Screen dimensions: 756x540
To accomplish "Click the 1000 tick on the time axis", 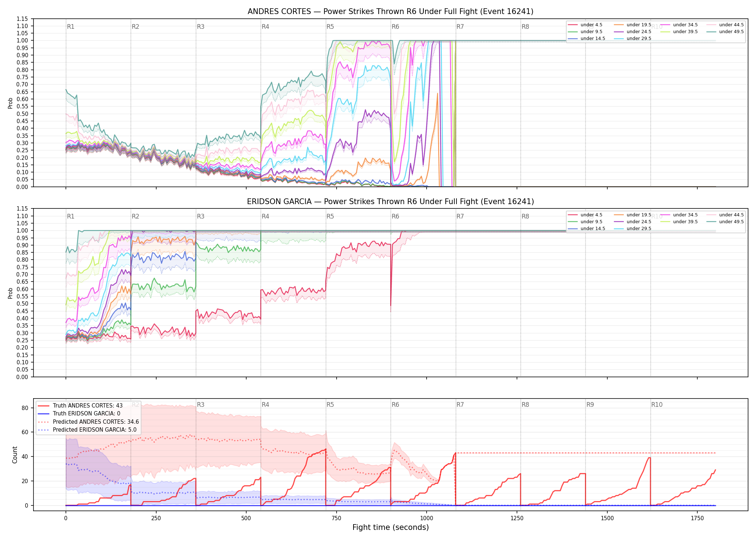I will click(x=427, y=518).
